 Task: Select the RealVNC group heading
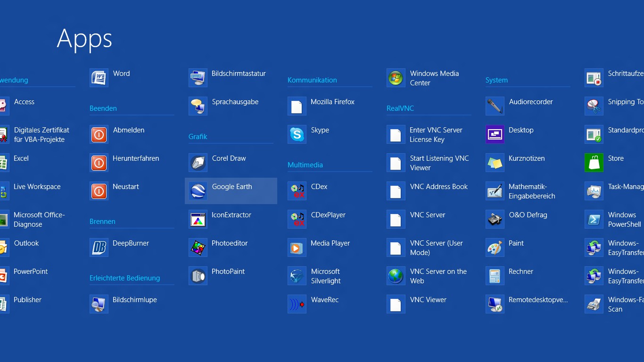tap(400, 108)
